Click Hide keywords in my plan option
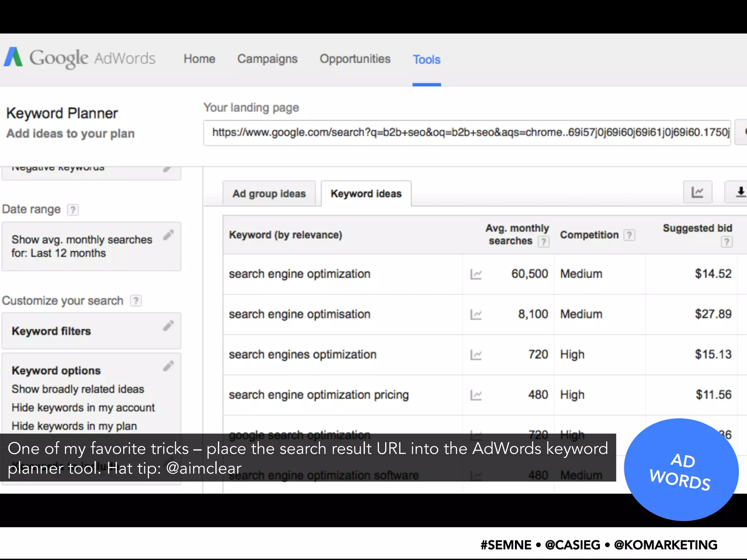This screenshot has height=560, width=747. click(x=74, y=426)
